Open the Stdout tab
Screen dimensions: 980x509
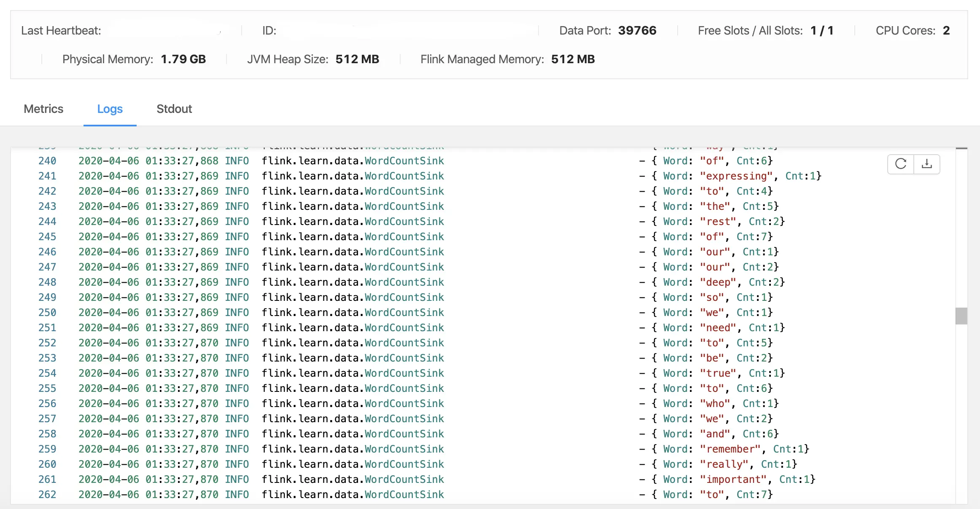click(x=174, y=109)
